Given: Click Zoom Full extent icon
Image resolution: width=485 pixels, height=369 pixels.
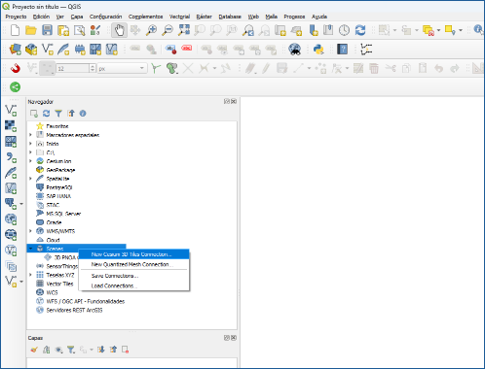Looking at the screenshot, I should (x=184, y=30).
